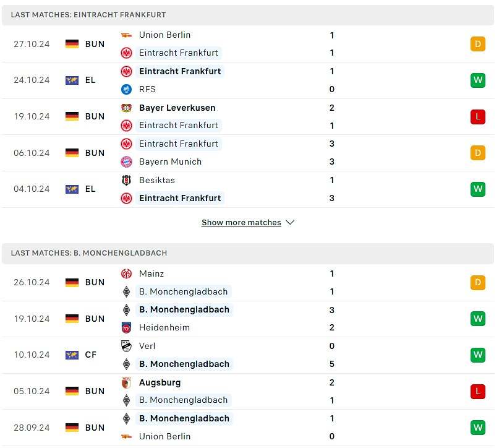Click the green W badge for RFS match
499x448 pixels.
pos(477,80)
